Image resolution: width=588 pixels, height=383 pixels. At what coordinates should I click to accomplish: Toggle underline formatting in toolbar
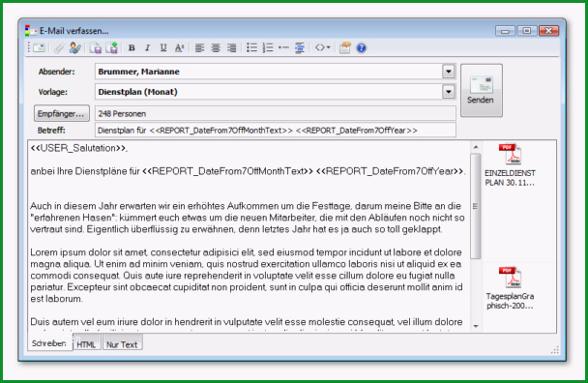point(163,48)
